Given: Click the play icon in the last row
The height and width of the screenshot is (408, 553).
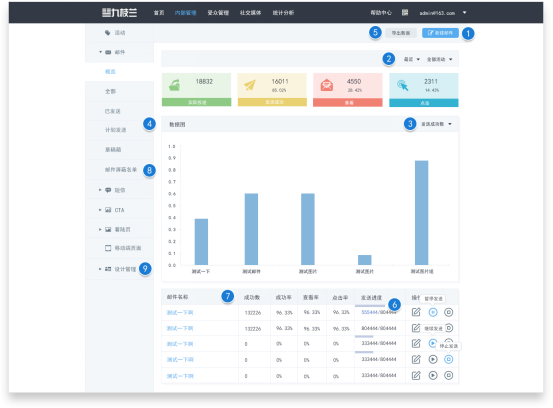Looking at the screenshot, I should (433, 375).
